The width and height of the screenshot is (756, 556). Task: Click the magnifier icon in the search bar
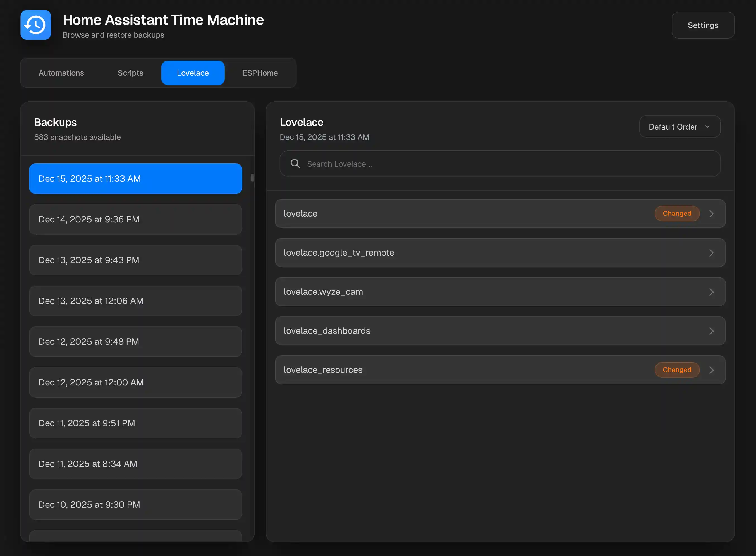point(295,164)
